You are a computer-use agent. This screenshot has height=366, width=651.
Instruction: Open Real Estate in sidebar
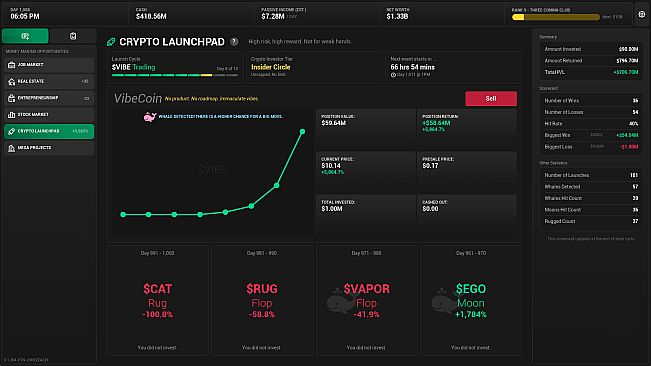49,81
